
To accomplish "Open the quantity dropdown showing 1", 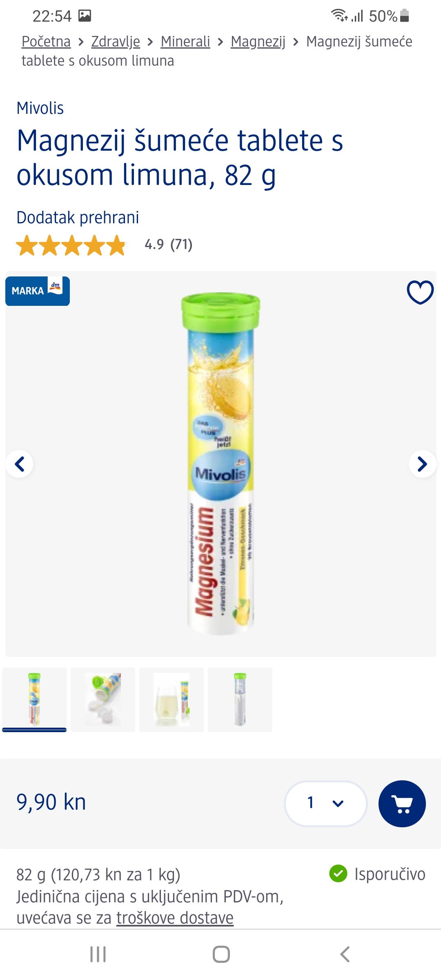I will tap(326, 804).
